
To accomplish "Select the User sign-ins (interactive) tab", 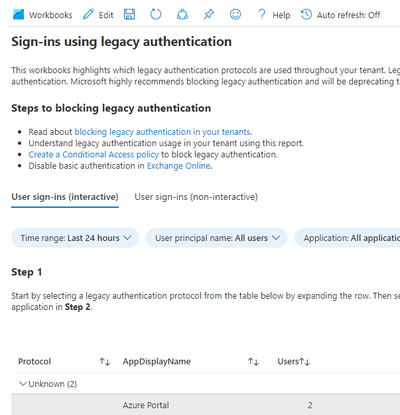I will (65, 197).
